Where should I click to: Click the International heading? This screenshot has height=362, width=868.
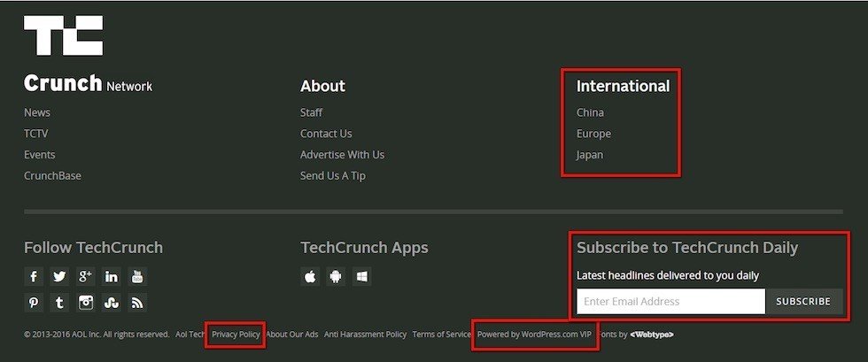pyautogui.click(x=624, y=86)
